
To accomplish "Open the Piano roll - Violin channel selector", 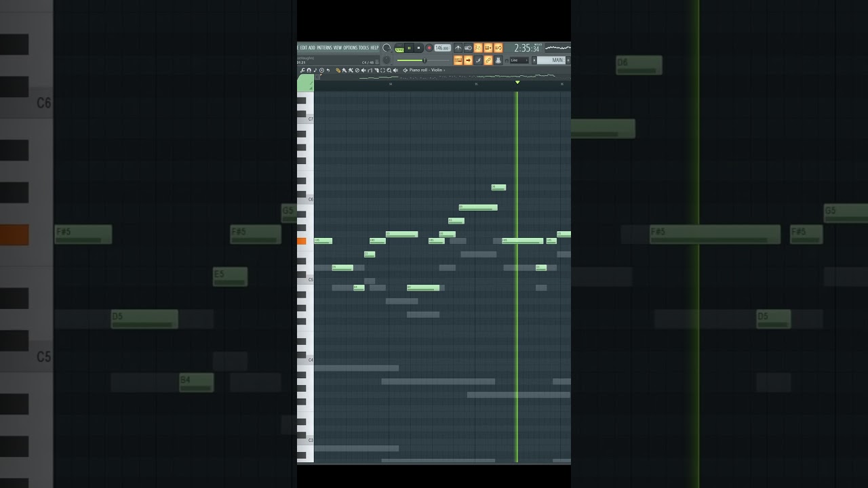I will click(x=428, y=70).
